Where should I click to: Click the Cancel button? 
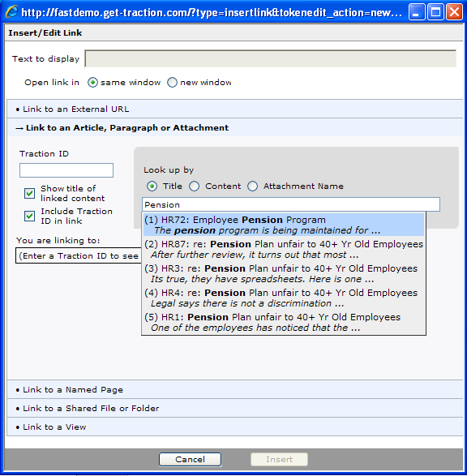click(x=190, y=459)
